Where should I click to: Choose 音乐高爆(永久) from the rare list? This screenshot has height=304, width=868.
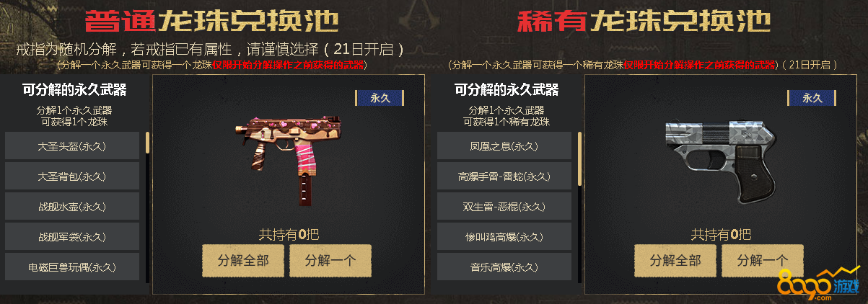pos(504,267)
